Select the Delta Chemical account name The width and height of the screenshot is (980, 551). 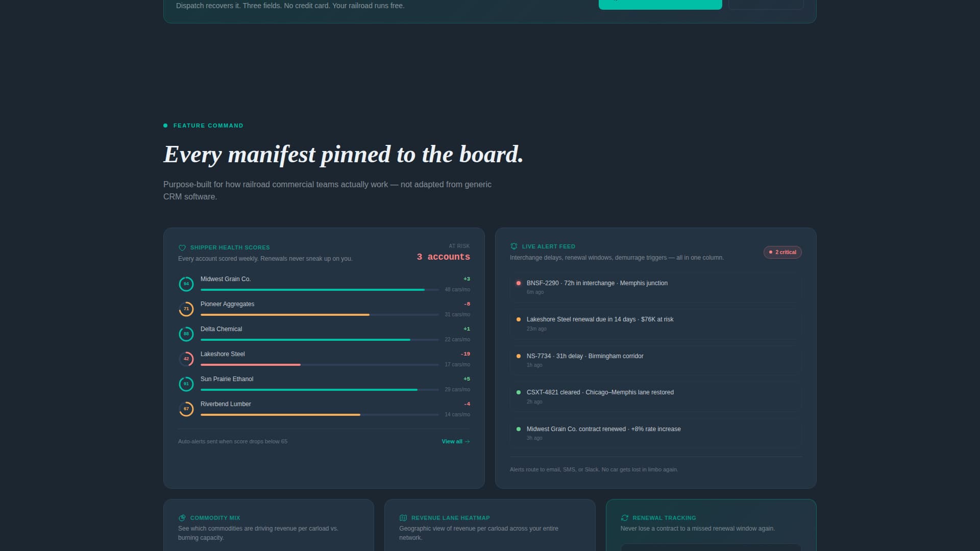[221, 329]
